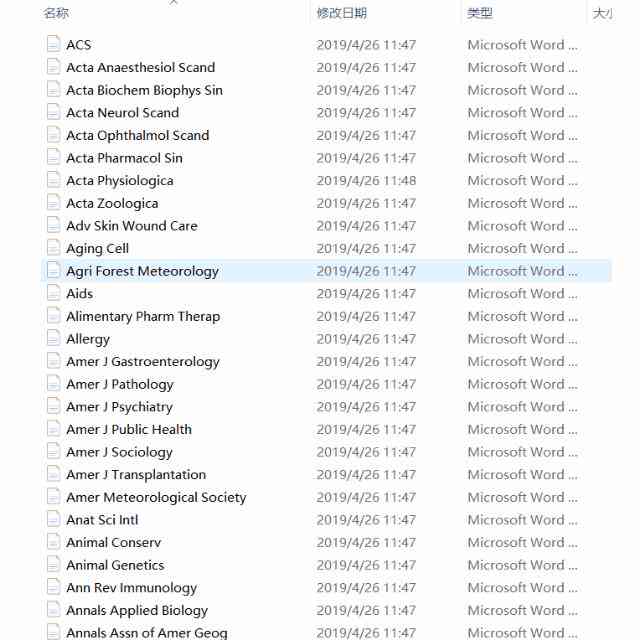This screenshot has width=640, height=640.
Task: Select the Amer J Transplantation document icon
Action: (53, 474)
